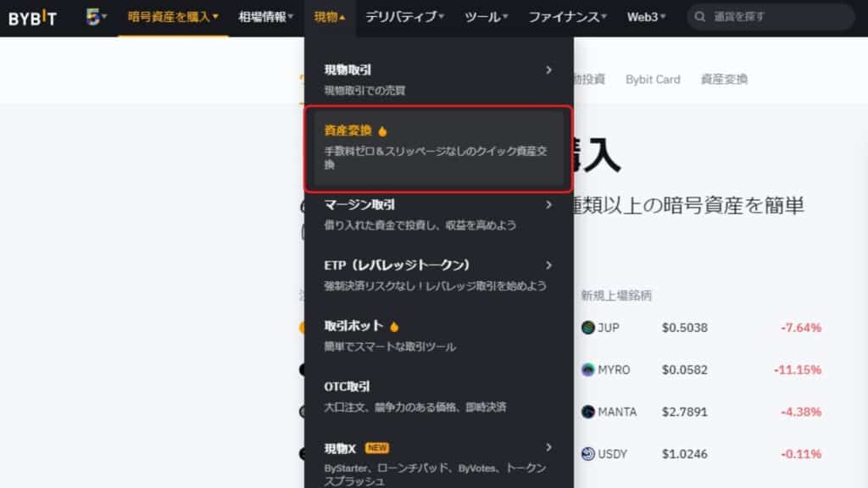
Task: Expand マージン取引 submenu arrow
Action: [x=548, y=205]
